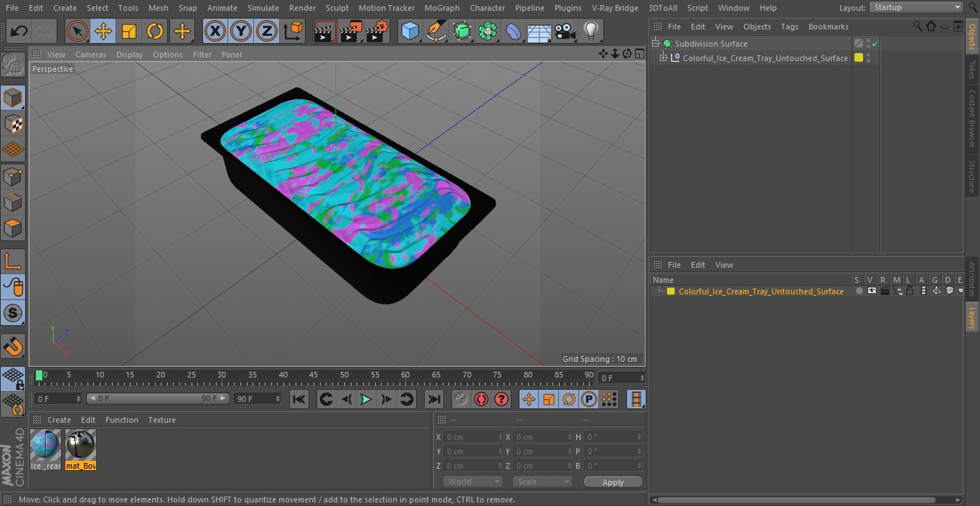The image size is (980, 506).
Task: Click the X position stepper arrows
Action: click(500, 437)
